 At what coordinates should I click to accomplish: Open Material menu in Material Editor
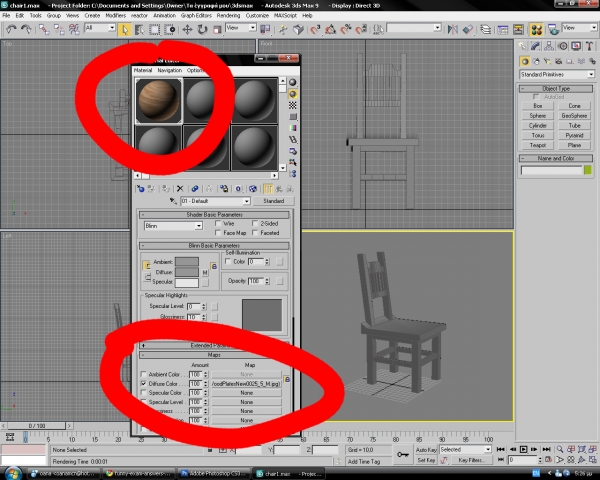(x=143, y=70)
